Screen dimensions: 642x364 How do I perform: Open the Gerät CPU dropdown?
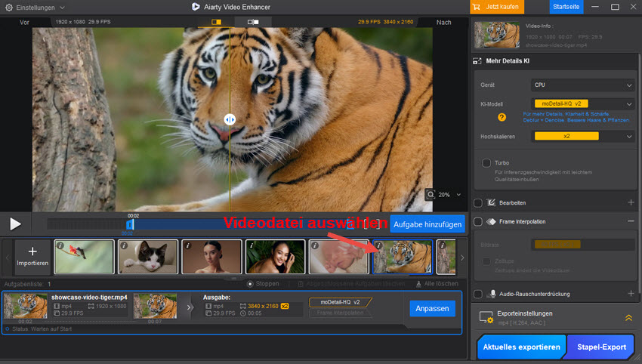[583, 85]
